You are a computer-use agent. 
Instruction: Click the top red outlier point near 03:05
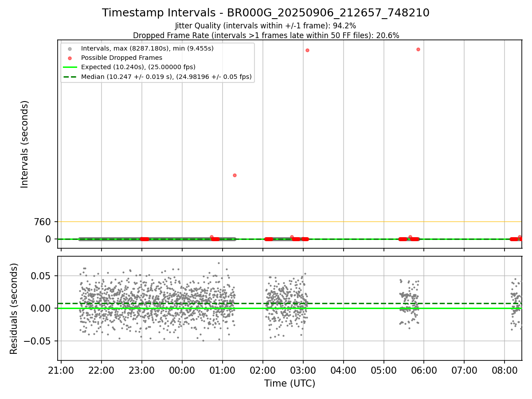click(307, 50)
